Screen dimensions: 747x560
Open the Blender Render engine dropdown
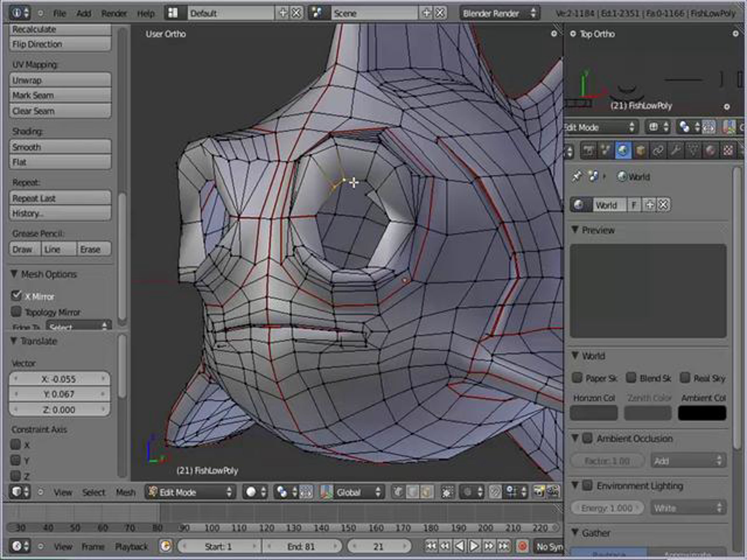click(499, 13)
